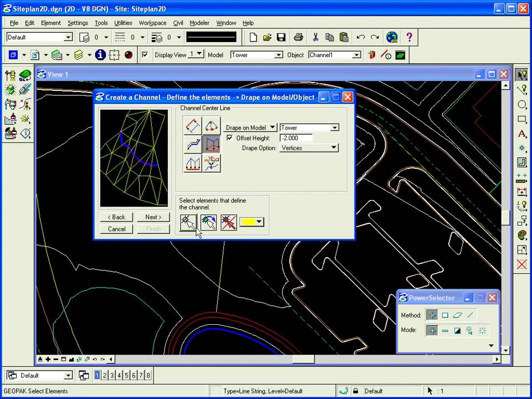This screenshot has width=532, height=399.
Task: Click the Window Area view control icon
Action: tap(63, 359)
